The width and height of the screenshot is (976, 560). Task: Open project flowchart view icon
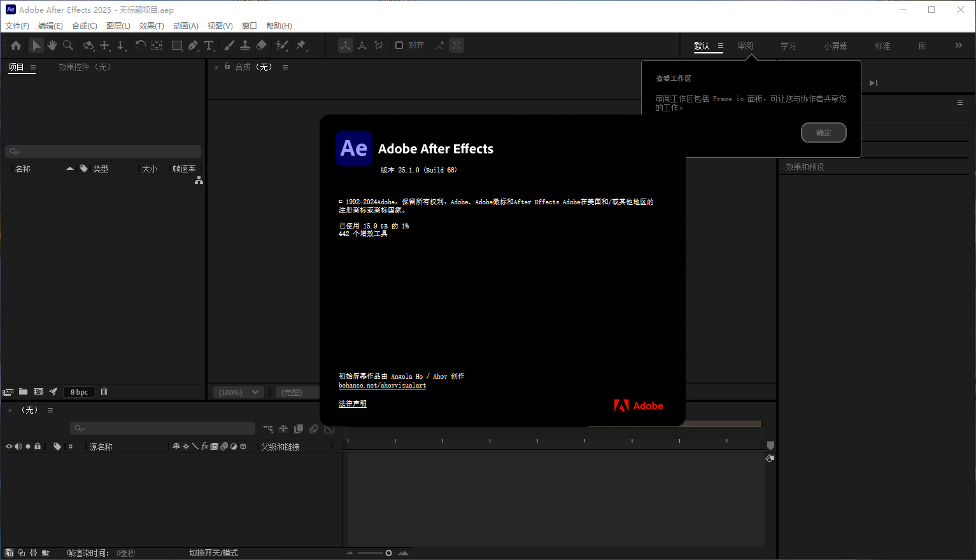click(x=199, y=181)
